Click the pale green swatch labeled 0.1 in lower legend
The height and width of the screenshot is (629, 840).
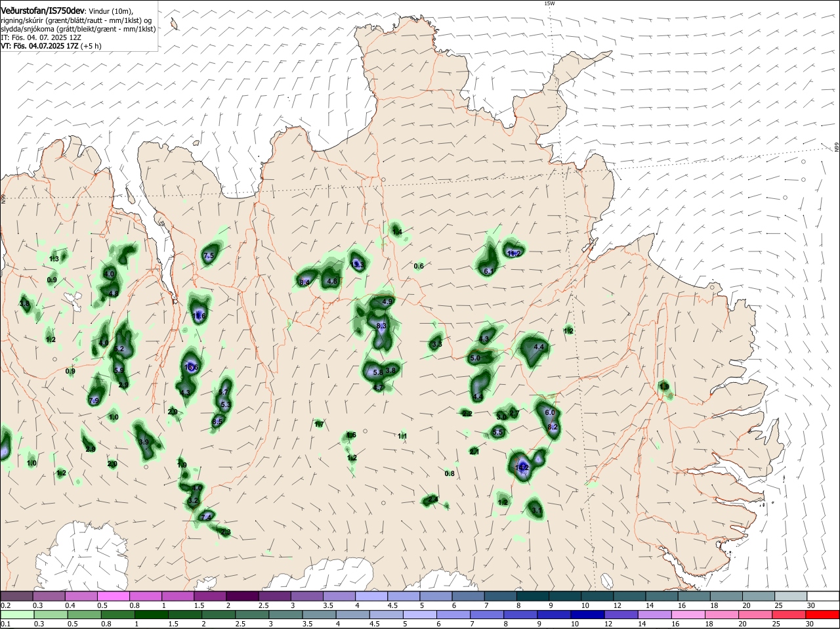click(x=16, y=615)
